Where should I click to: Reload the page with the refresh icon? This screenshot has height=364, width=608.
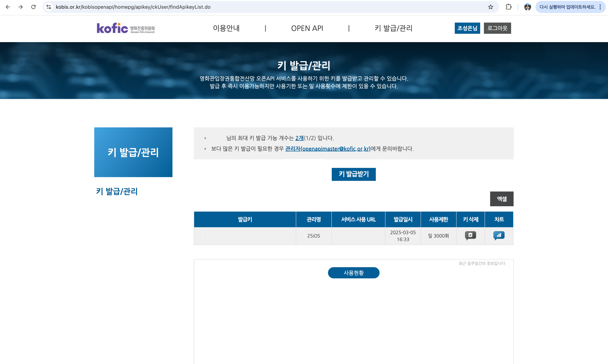pyautogui.click(x=33, y=7)
